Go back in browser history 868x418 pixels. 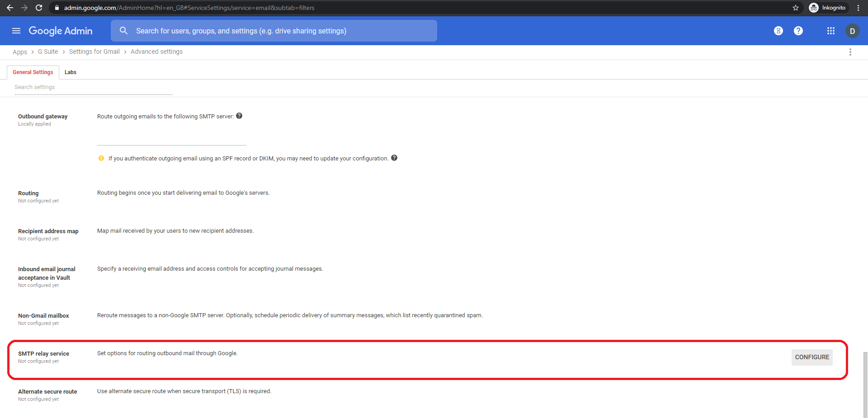10,8
